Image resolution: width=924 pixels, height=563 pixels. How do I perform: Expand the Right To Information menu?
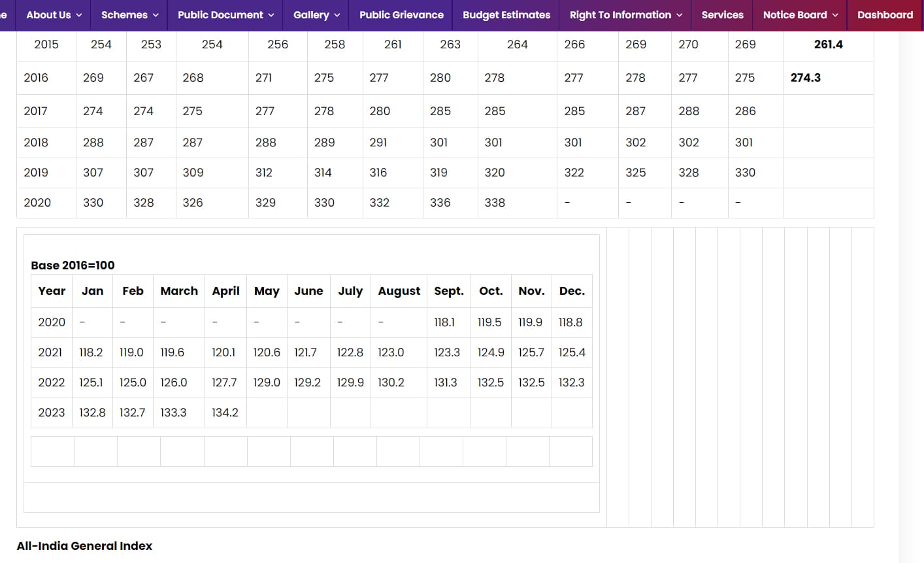point(625,15)
